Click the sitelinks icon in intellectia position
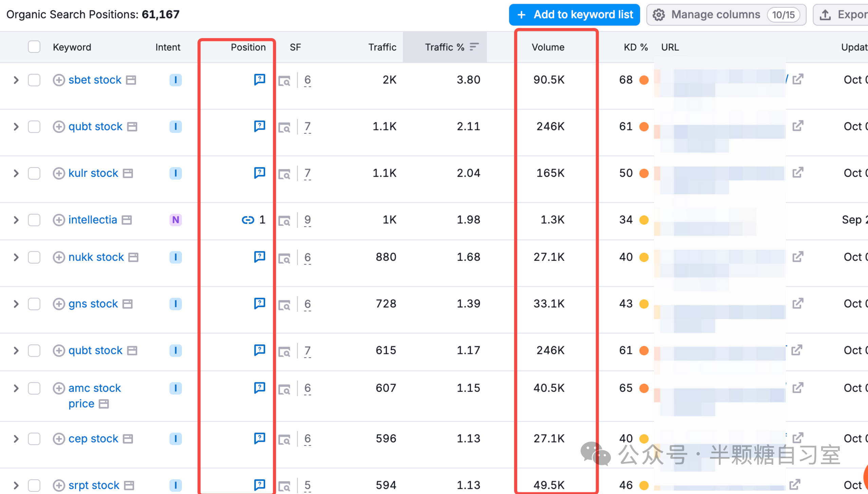 (x=248, y=220)
